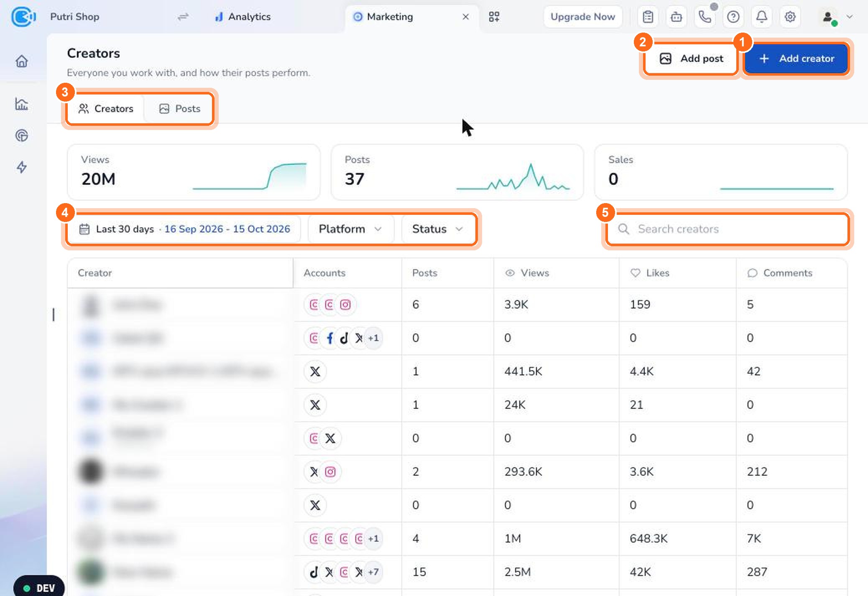The image size is (868, 596).
Task: Click the clipboard tasks icon in header
Action: point(648,17)
